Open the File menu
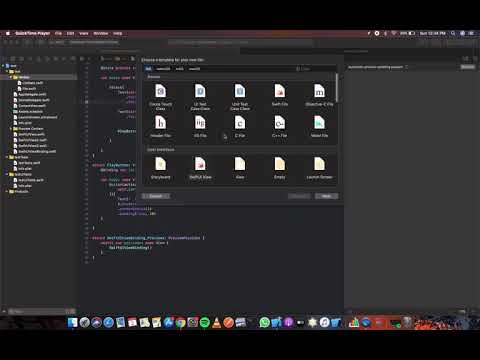Screen dimensions: 480x360 coord(58,33)
